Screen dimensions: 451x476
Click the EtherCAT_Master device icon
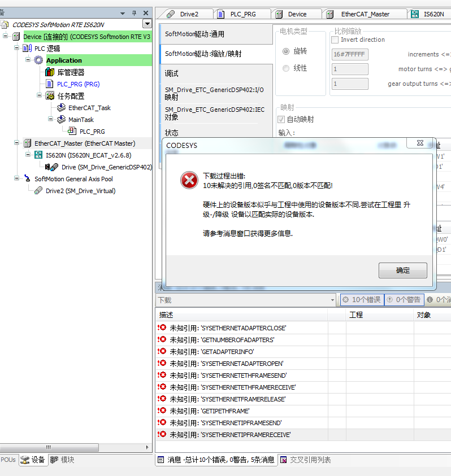point(27,143)
